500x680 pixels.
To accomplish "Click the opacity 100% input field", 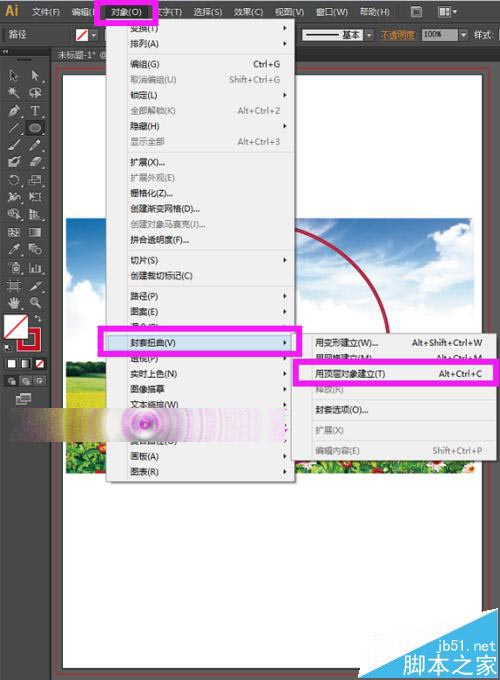I will (x=439, y=35).
